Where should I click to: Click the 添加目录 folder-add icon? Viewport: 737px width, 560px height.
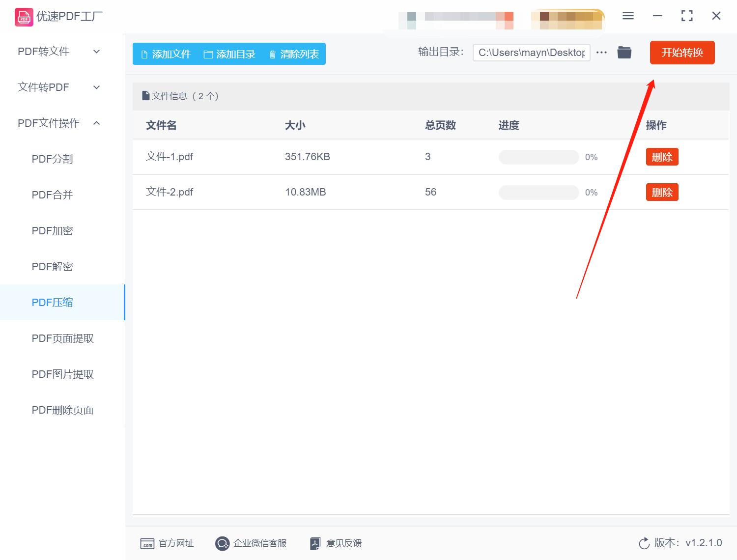point(208,54)
